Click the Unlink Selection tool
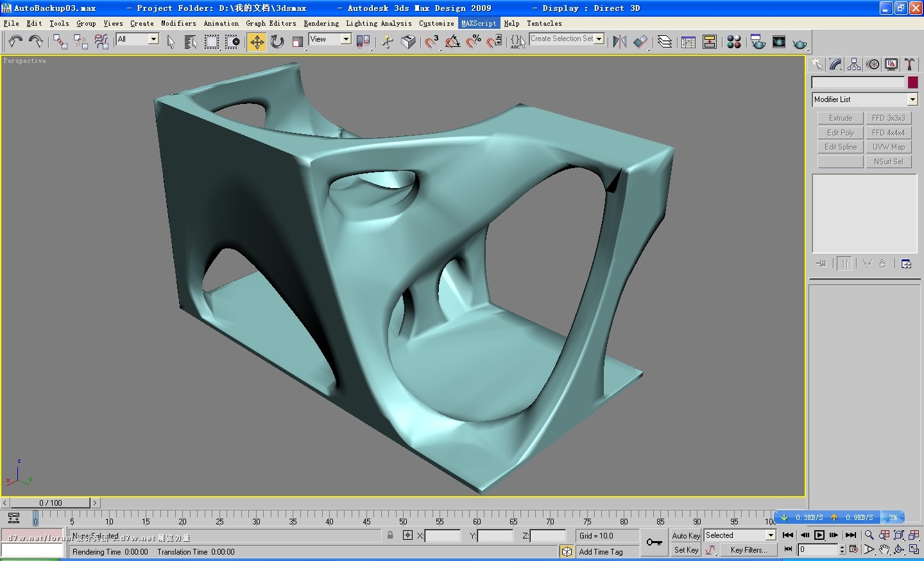This screenshot has height=561, width=924. [x=81, y=42]
